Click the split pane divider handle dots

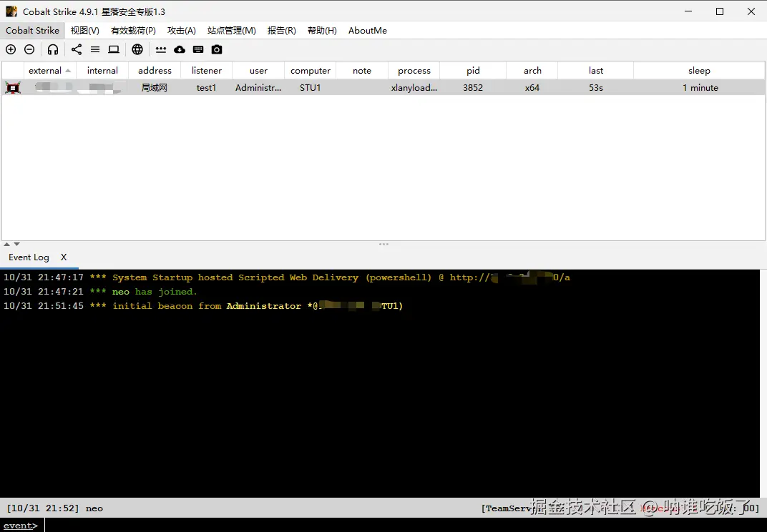tap(383, 244)
